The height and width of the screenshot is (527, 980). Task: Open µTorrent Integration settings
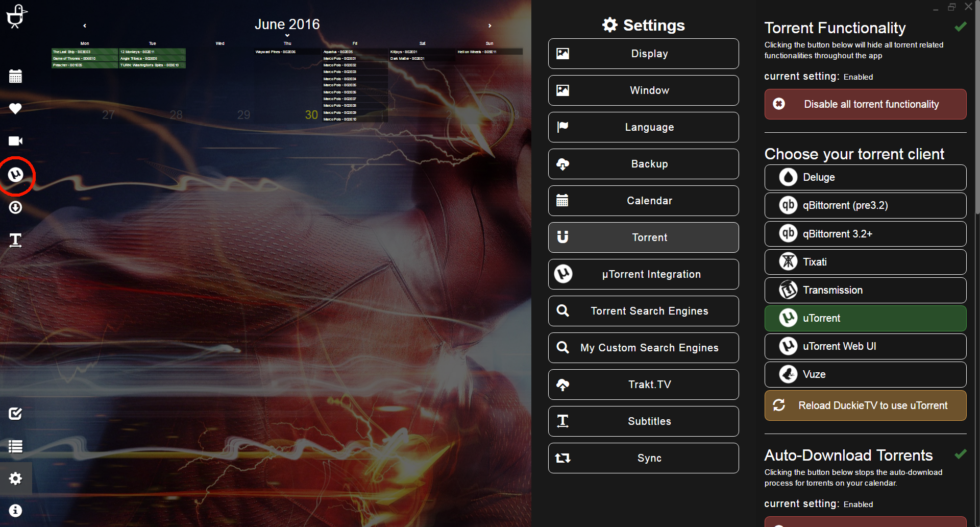(643, 274)
